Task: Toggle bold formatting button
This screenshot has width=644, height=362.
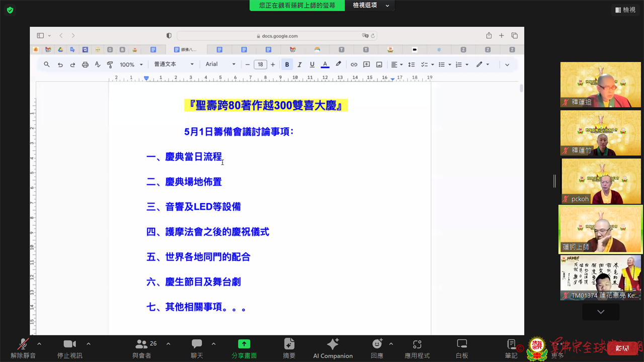Action: click(287, 64)
